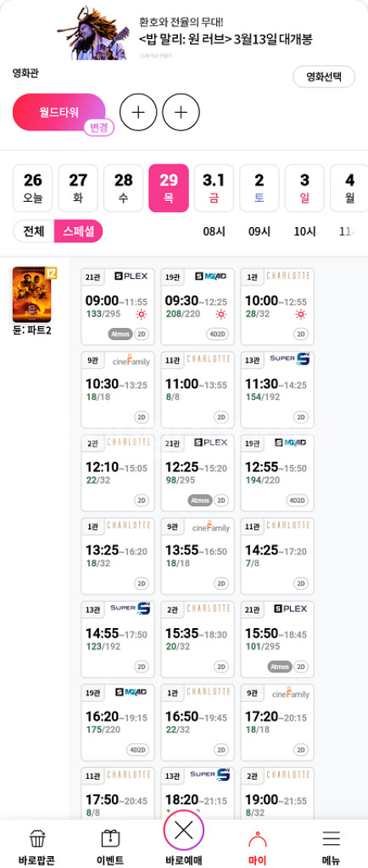The width and height of the screenshot is (368, 868).
Task: Jump to the 09시 time slot
Action: pos(259,232)
